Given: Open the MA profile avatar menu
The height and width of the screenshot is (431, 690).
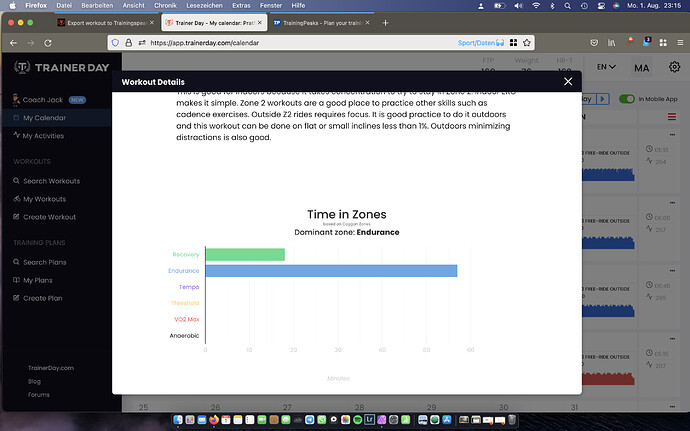Looking at the screenshot, I should (642, 68).
